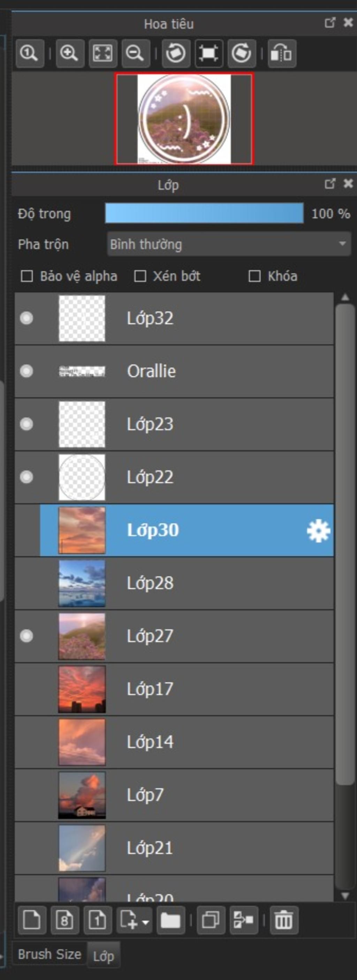The width and height of the screenshot is (357, 980).
Task: Check the Khóa lock checkbox
Action: tap(254, 276)
